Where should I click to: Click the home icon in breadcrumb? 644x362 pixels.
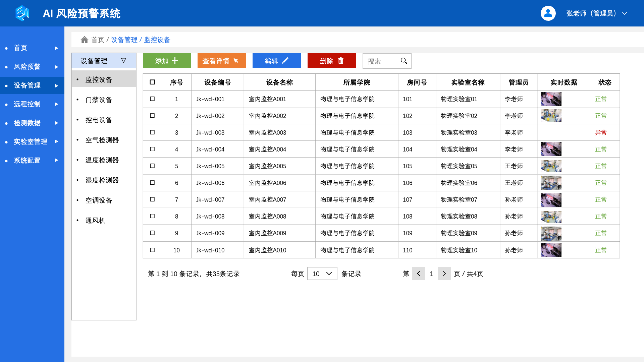pyautogui.click(x=85, y=40)
